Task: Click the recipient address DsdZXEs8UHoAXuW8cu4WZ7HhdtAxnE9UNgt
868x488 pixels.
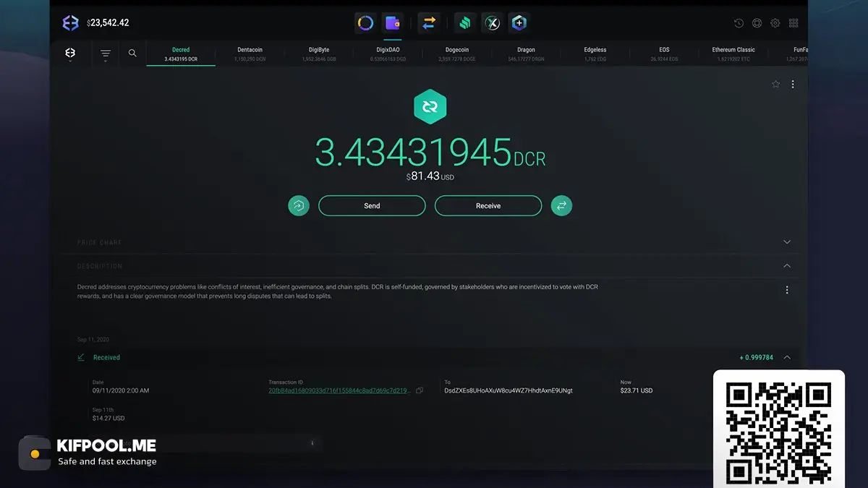Action: pos(509,390)
